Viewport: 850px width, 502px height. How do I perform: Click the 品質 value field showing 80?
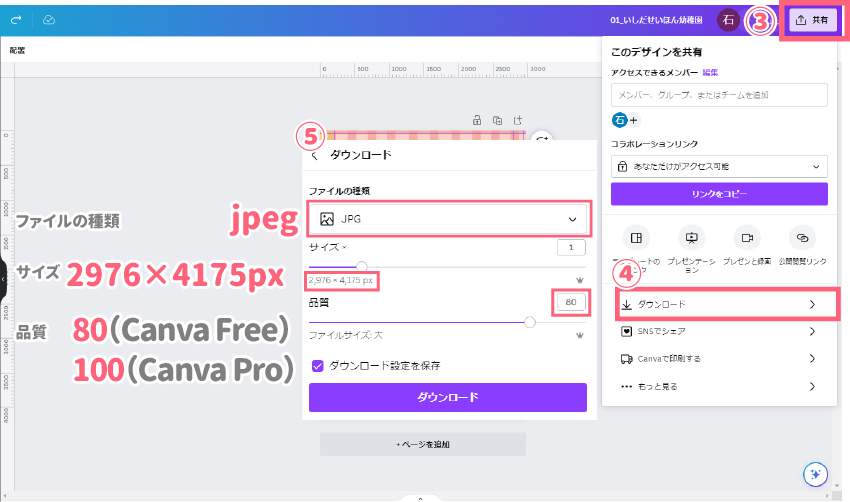click(x=571, y=302)
